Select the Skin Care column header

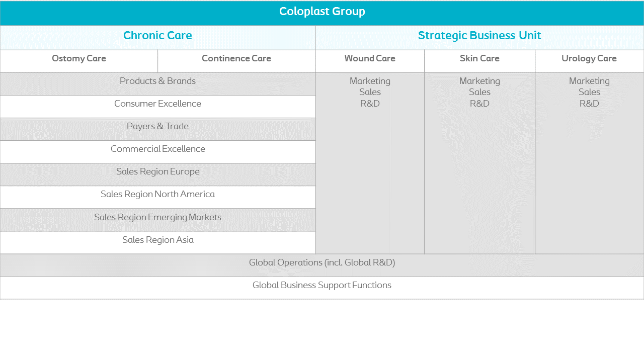(479, 61)
